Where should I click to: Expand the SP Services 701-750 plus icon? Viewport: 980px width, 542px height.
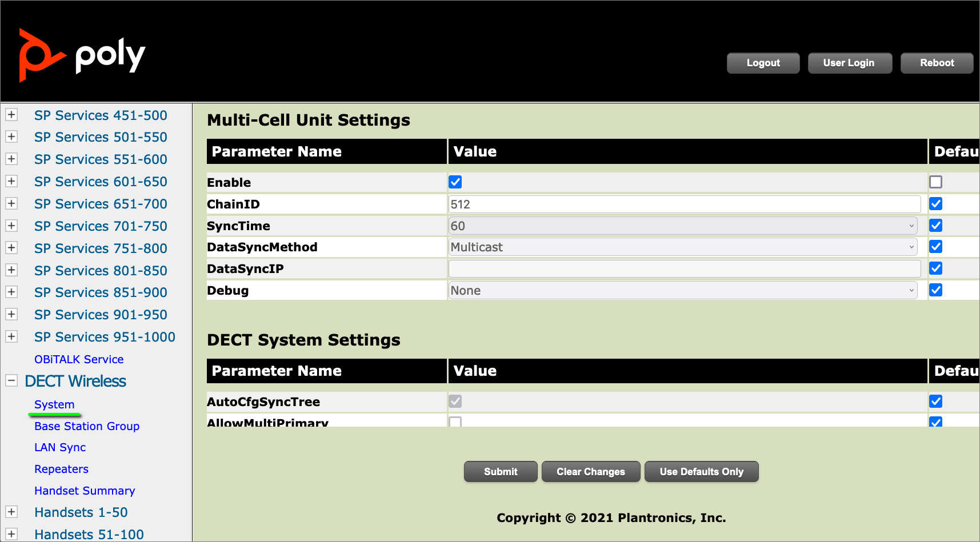coord(11,226)
